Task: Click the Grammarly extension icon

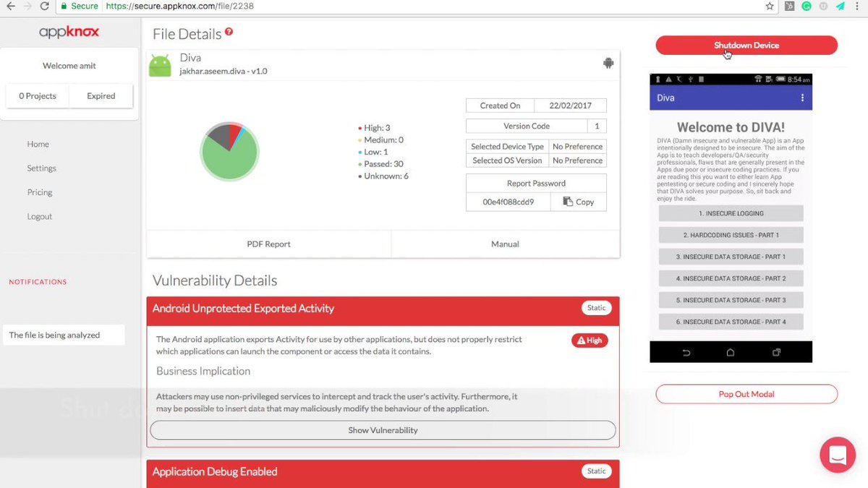Action: 807,6
